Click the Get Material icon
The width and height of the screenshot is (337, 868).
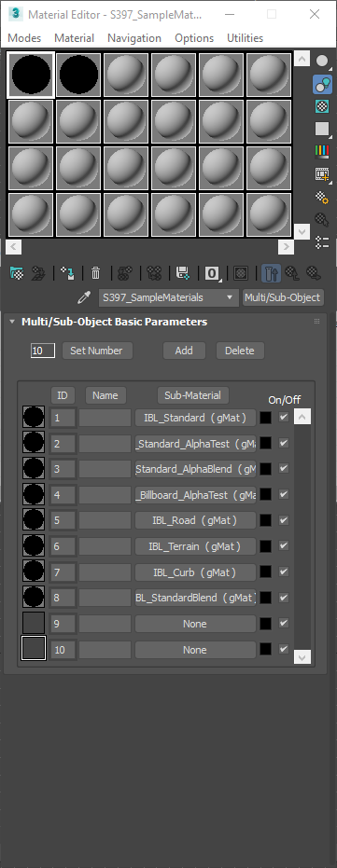coord(17,272)
